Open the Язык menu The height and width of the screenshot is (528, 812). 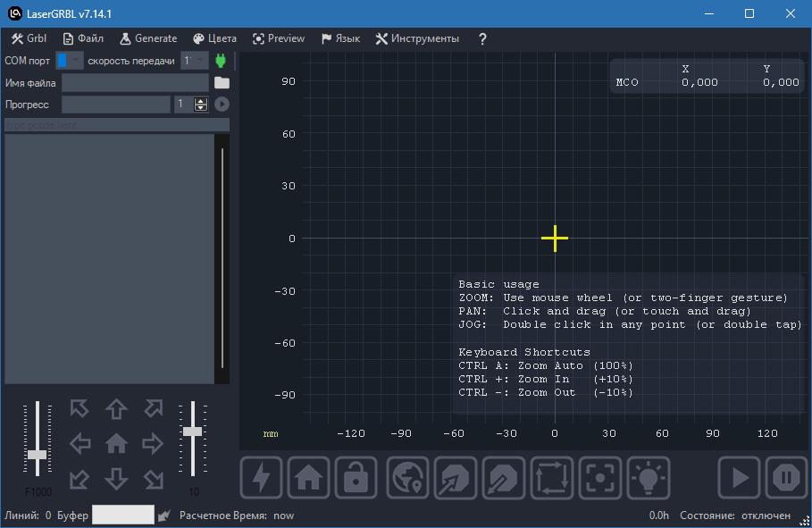(340, 38)
